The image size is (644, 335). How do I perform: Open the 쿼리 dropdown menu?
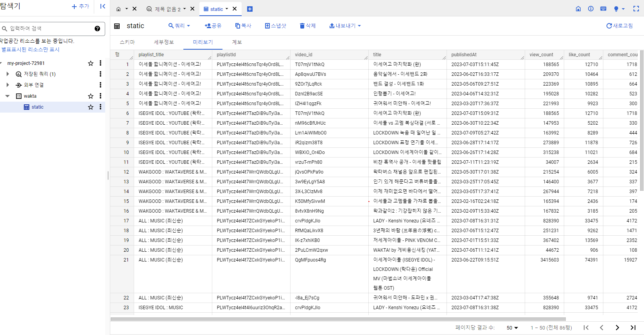coord(179,26)
